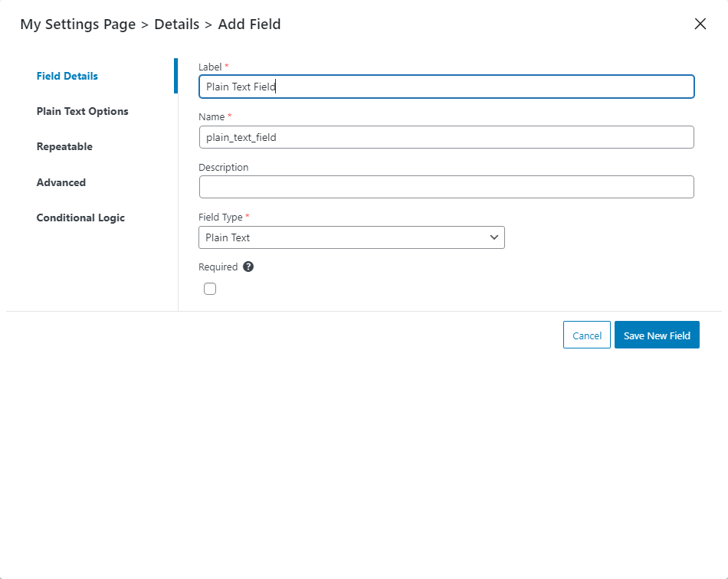This screenshot has width=728, height=579.
Task: Switch to the Field Details tab
Action: pos(67,76)
